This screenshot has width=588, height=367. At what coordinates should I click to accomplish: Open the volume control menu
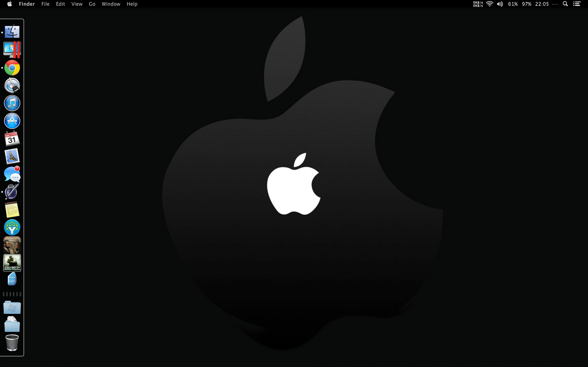[500, 4]
